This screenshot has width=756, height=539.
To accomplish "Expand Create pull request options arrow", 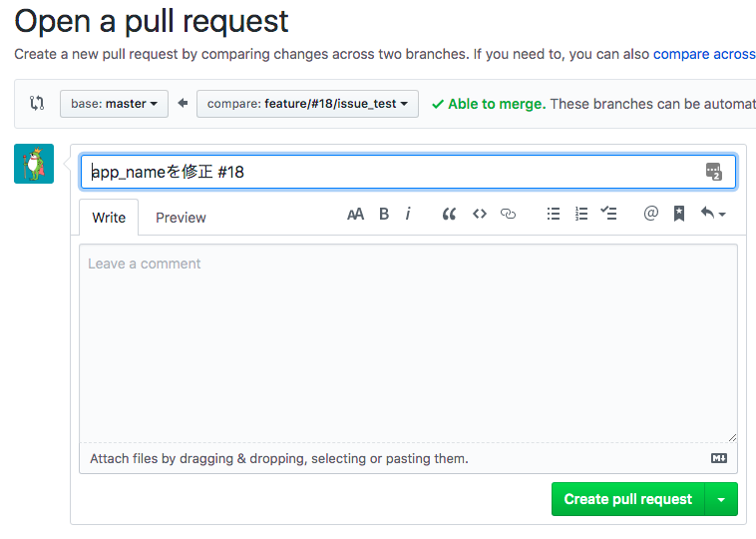I will [721, 499].
